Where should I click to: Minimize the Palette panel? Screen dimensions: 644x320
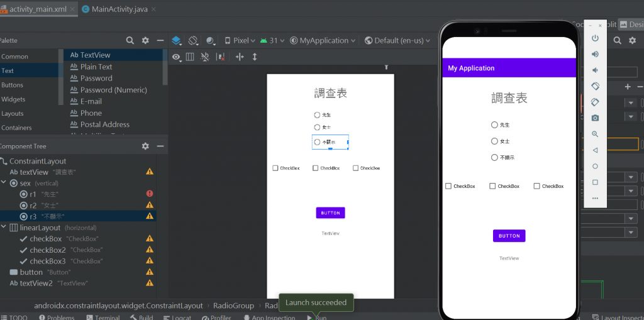tap(160, 40)
